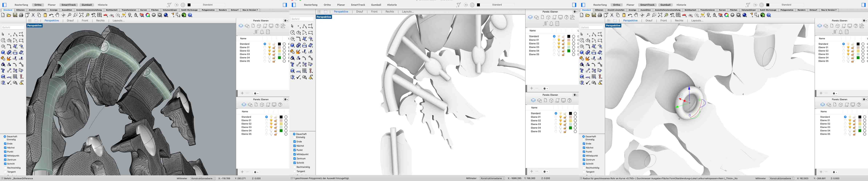Toggle the Gumball button in the middle window
868x181 pixels.
click(x=376, y=5)
